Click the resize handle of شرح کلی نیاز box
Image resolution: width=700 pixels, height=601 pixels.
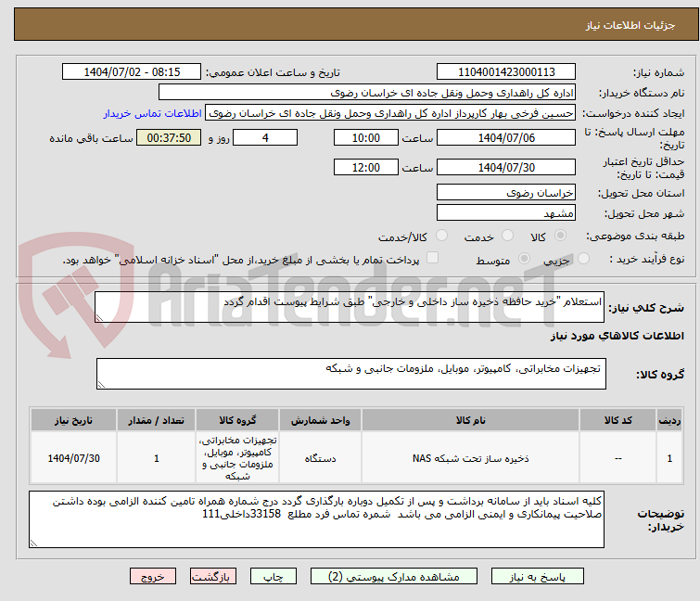[99, 318]
